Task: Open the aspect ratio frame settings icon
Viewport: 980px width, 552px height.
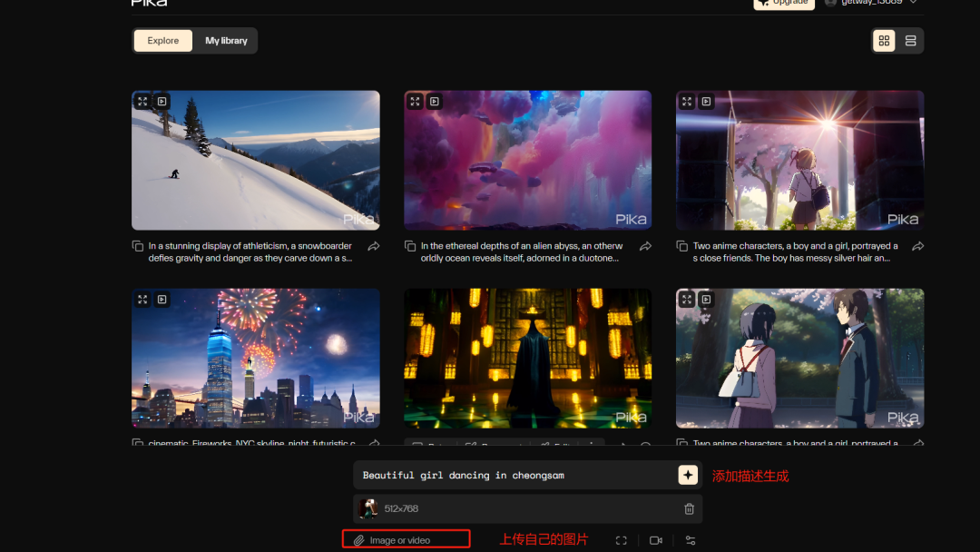Action: pos(622,540)
